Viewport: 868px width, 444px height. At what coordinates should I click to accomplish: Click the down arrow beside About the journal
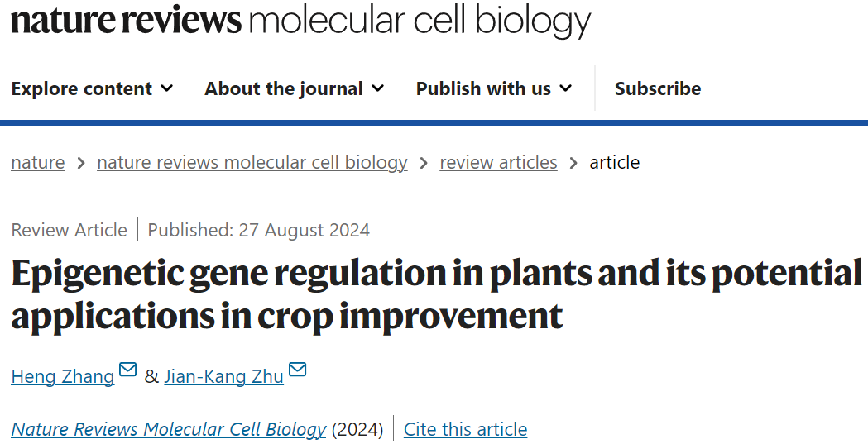377,88
